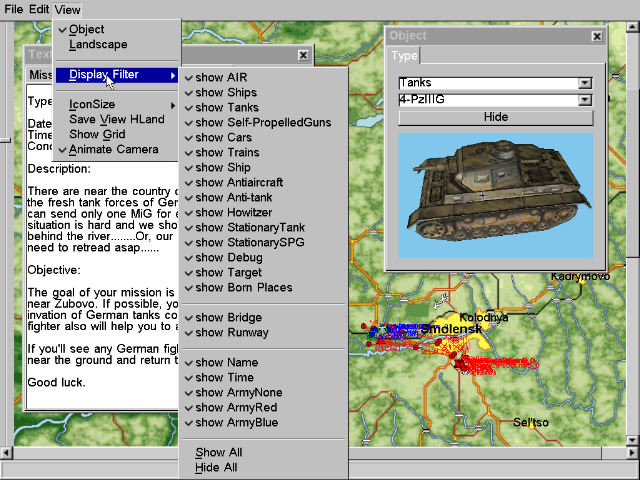
Task: Toggle Animate Camera option
Action: pos(113,150)
